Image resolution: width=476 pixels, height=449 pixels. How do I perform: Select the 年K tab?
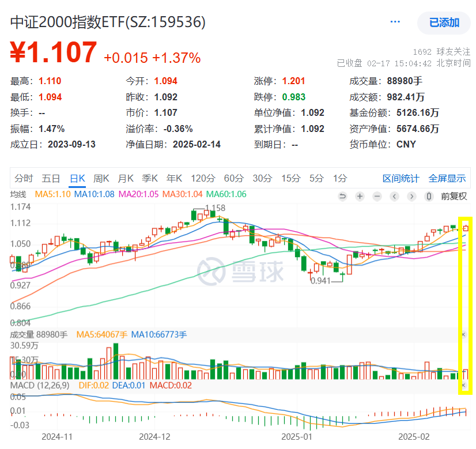(174, 178)
